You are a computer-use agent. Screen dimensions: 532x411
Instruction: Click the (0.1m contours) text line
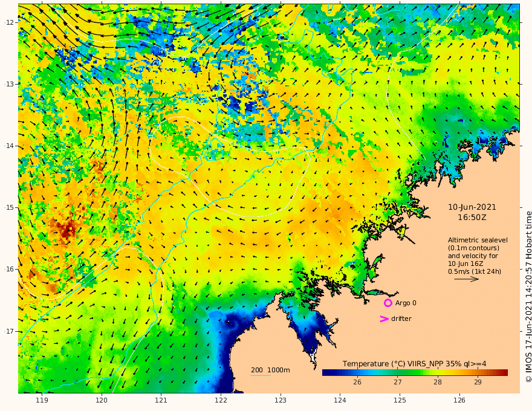point(473,248)
